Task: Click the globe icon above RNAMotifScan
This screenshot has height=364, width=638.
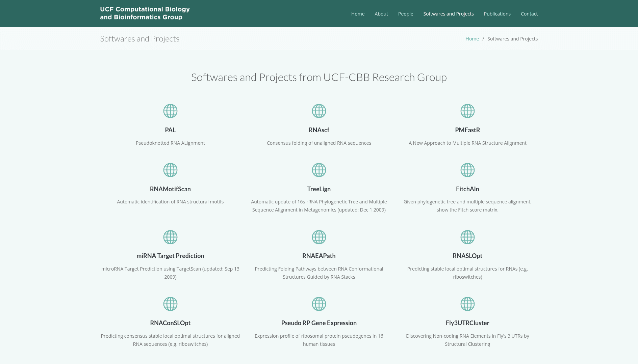Action: tap(170, 170)
